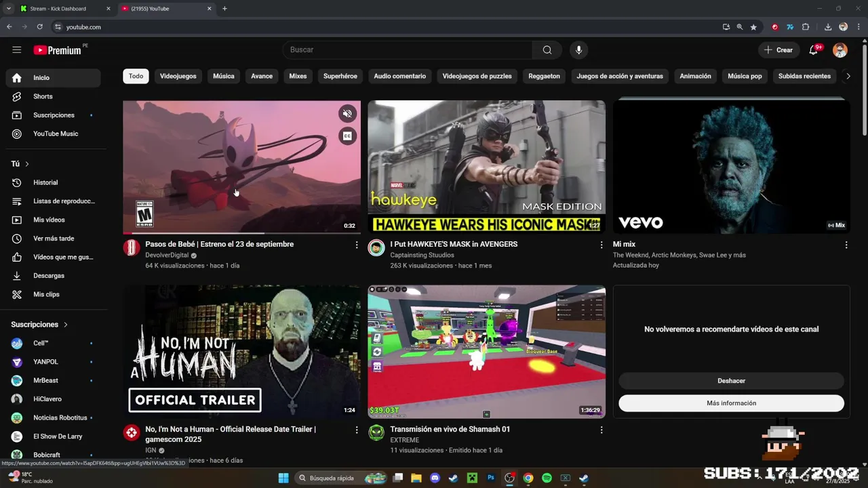Bookmark this page with star icon
This screenshot has width=868, height=488.
click(x=753, y=27)
